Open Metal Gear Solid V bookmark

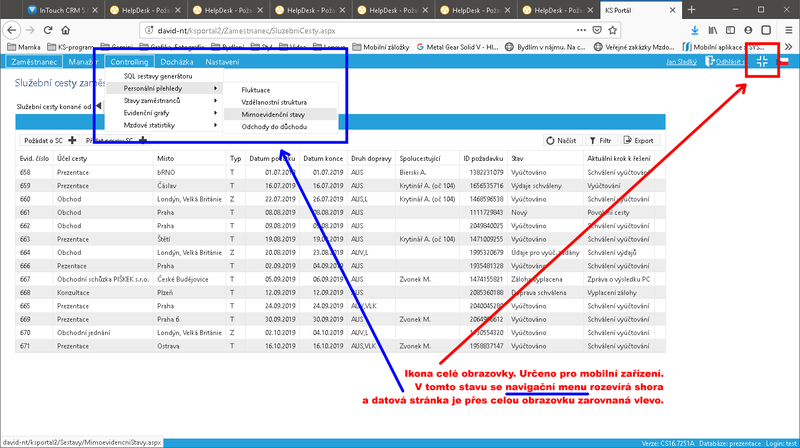click(457, 47)
